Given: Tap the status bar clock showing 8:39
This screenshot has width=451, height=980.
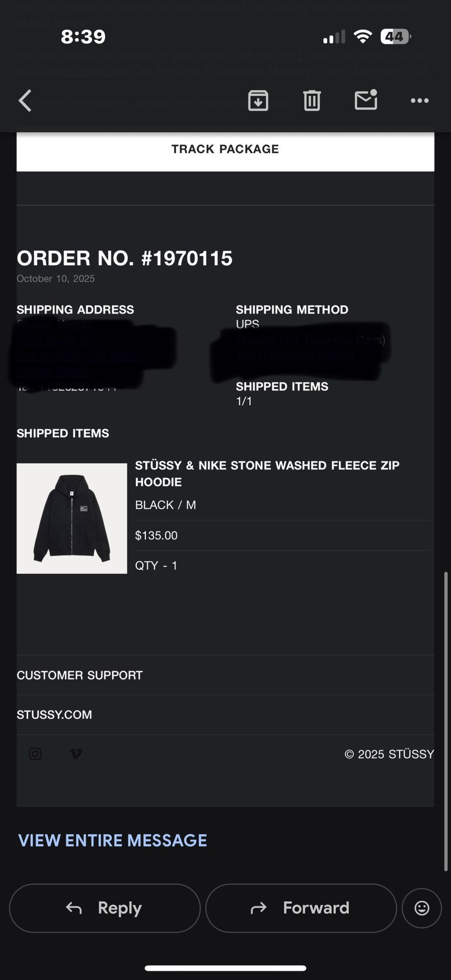Looking at the screenshot, I should coord(83,37).
